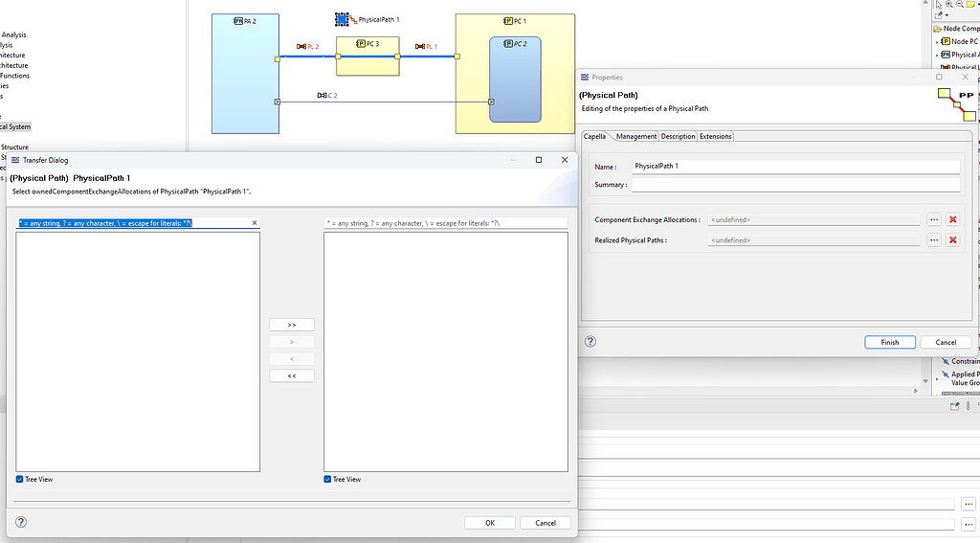Click the Constraint item in palette
The width and height of the screenshot is (980, 543).
[960, 361]
